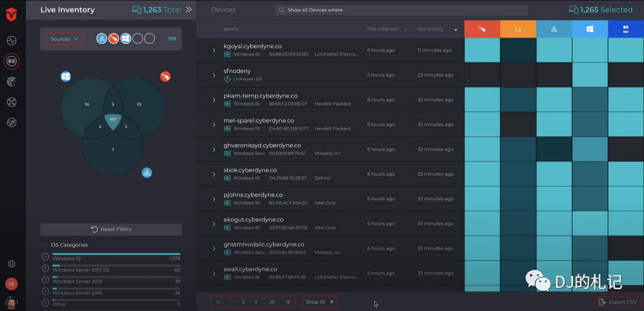
Task: Collapse panel with double chevron icon
Action: click(x=188, y=10)
